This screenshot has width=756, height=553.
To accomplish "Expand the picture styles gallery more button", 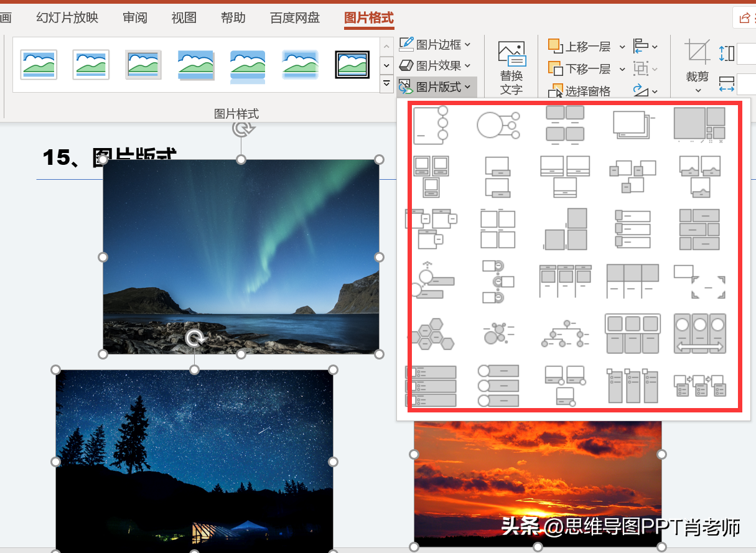I will [386, 83].
